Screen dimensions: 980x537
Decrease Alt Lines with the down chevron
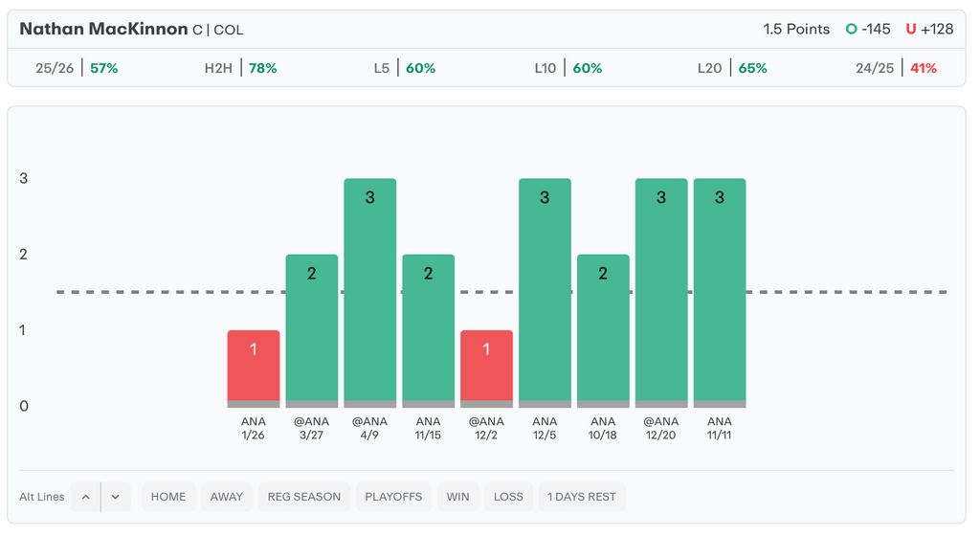tap(116, 497)
